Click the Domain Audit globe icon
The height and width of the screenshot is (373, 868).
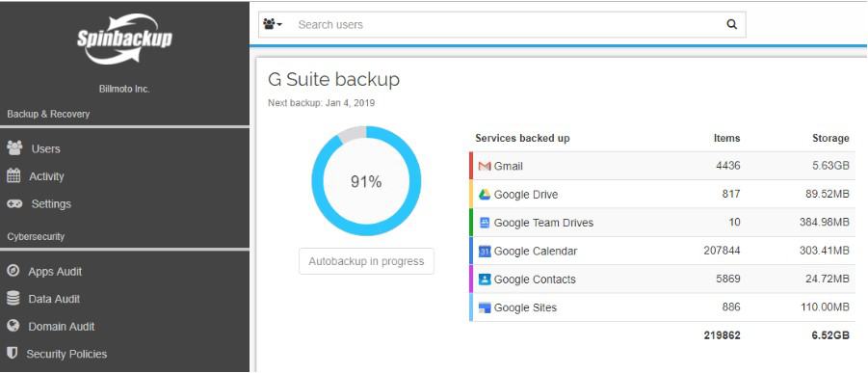pyautogui.click(x=13, y=326)
